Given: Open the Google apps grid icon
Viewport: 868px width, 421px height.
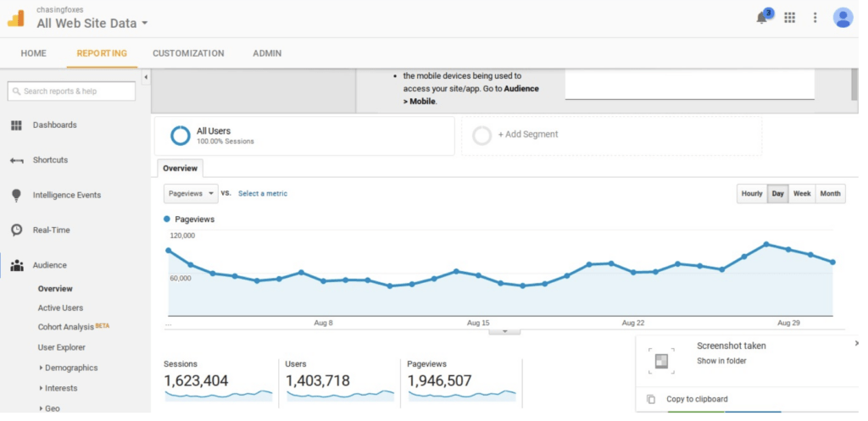Looking at the screenshot, I should [790, 18].
